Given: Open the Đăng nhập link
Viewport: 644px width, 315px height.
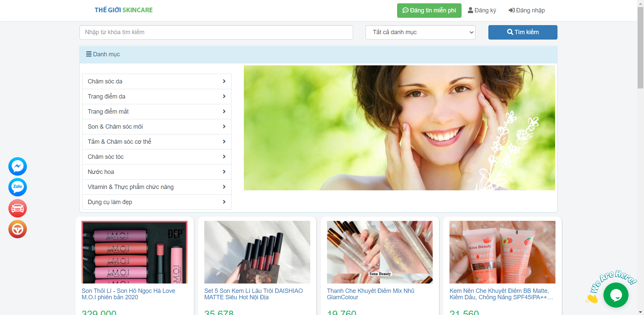Looking at the screenshot, I should pyautogui.click(x=527, y=10).
